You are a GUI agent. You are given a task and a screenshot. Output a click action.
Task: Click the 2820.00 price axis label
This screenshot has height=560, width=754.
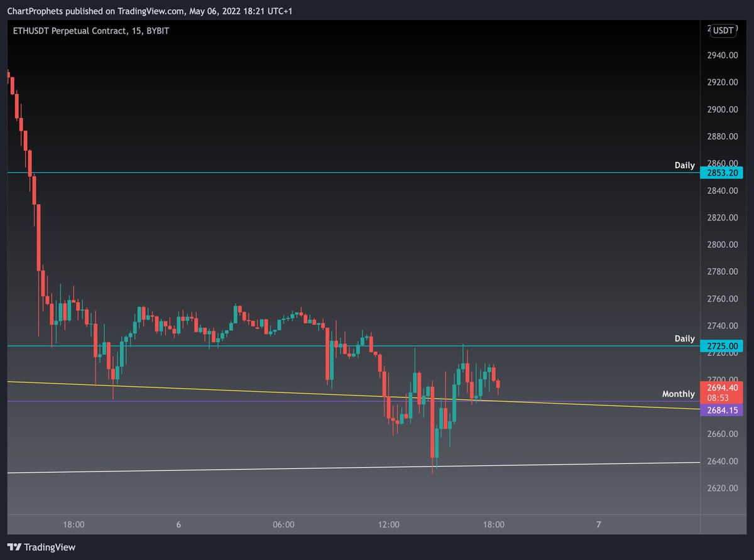723,217
